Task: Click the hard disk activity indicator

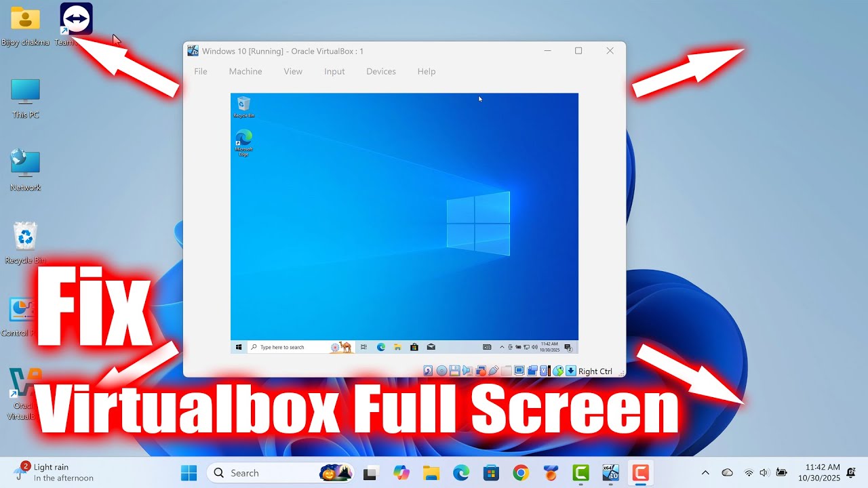Action: point(428,371)
